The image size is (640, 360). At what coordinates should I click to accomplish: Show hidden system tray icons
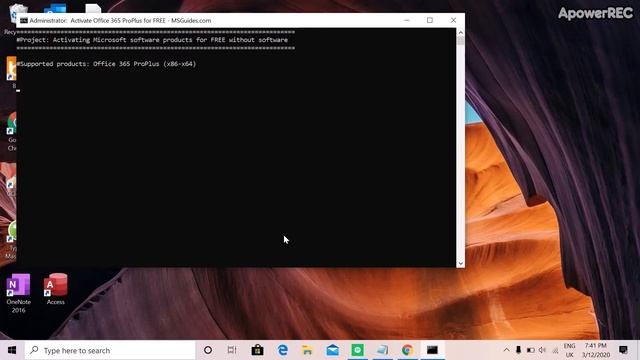click(507, 350)
